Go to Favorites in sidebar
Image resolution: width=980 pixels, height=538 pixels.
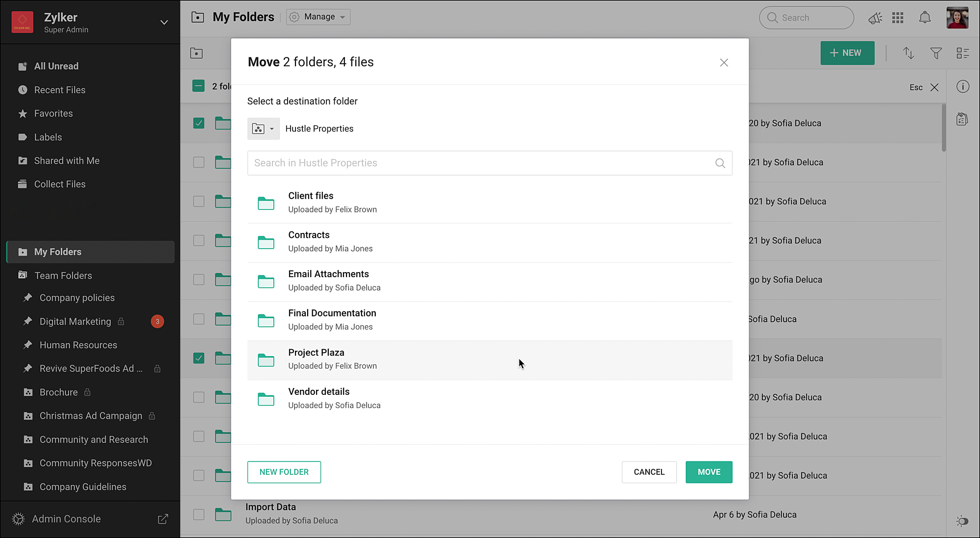pos(53,114)
